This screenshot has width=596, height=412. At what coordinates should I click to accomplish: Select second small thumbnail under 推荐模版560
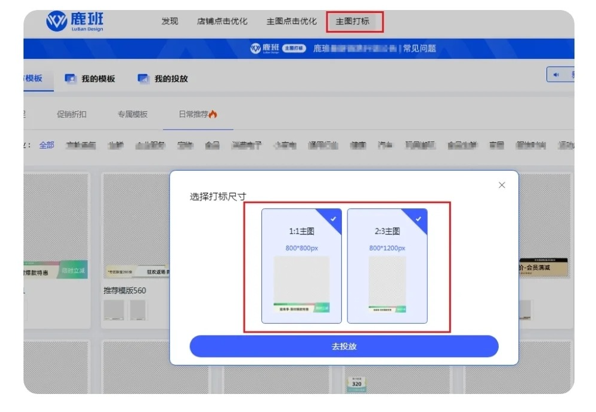138,310
